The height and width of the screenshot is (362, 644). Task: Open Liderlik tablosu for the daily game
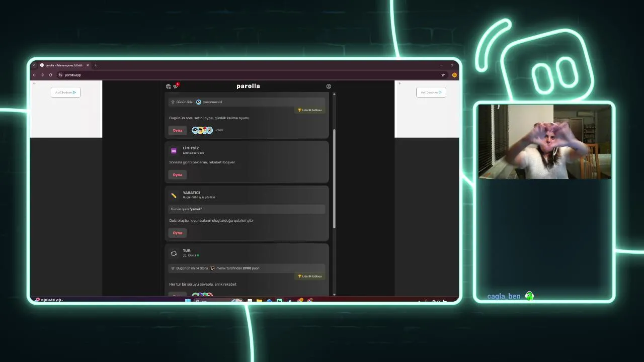coord(309,110)
